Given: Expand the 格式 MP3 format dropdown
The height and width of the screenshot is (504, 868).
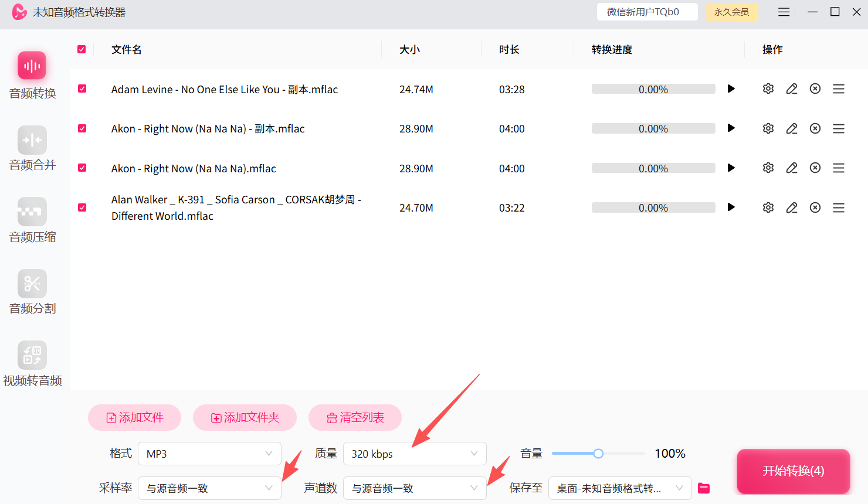Looking at the screenshot, I should pyautogui.click(x=209, y=454).
